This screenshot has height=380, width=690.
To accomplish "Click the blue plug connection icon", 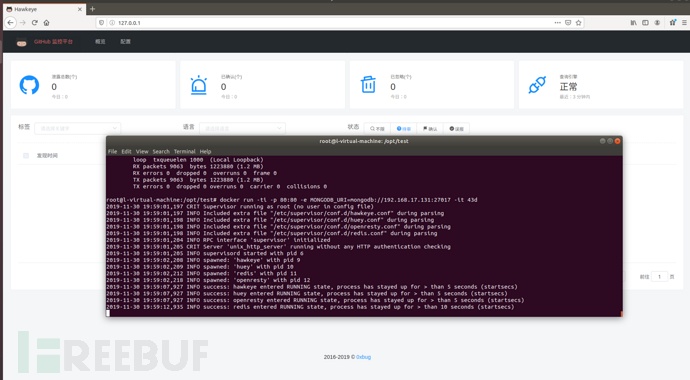I will tap(537, 85).
